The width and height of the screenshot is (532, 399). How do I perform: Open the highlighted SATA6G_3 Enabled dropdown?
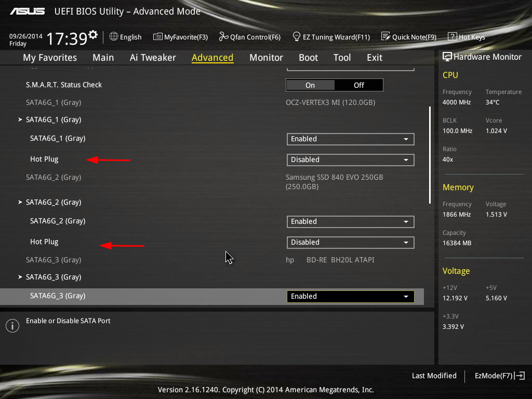coord(350,296)
